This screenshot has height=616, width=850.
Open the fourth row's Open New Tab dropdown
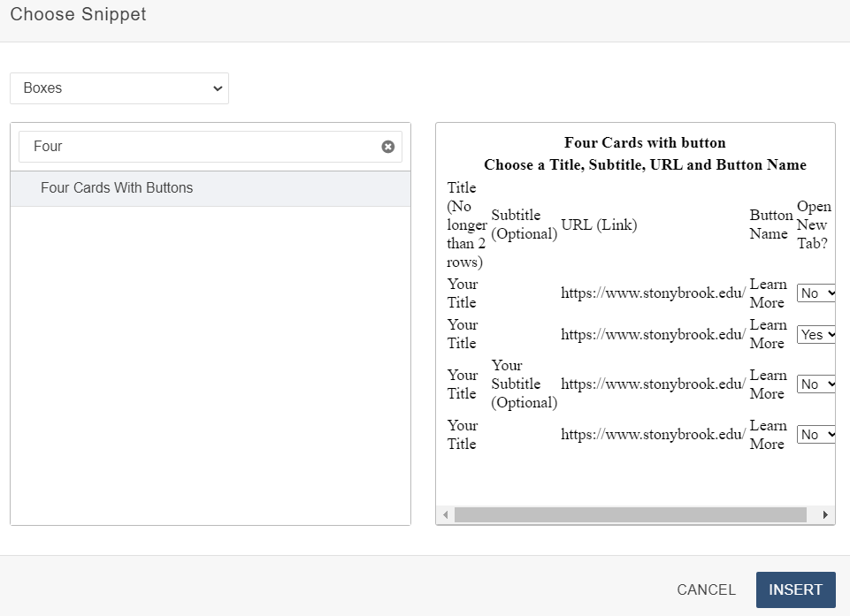[x=816, y=435]
